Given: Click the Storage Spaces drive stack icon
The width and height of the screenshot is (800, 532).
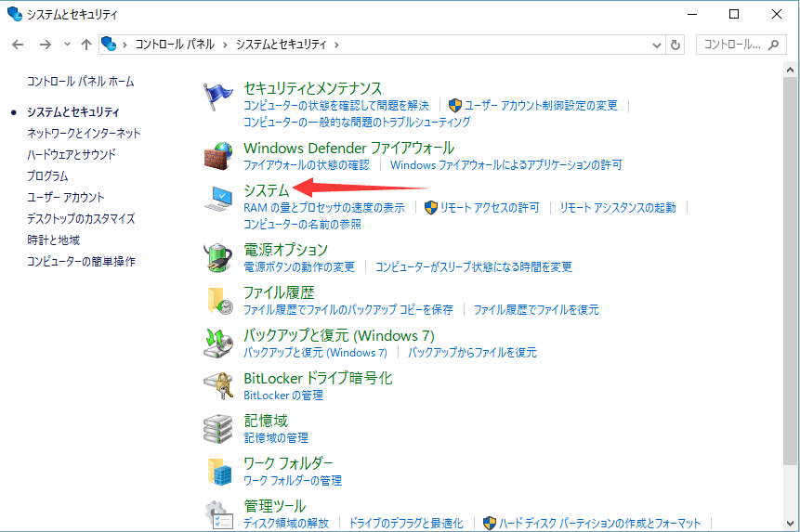Looking at the screenshot, I should (x=218, y=428).
